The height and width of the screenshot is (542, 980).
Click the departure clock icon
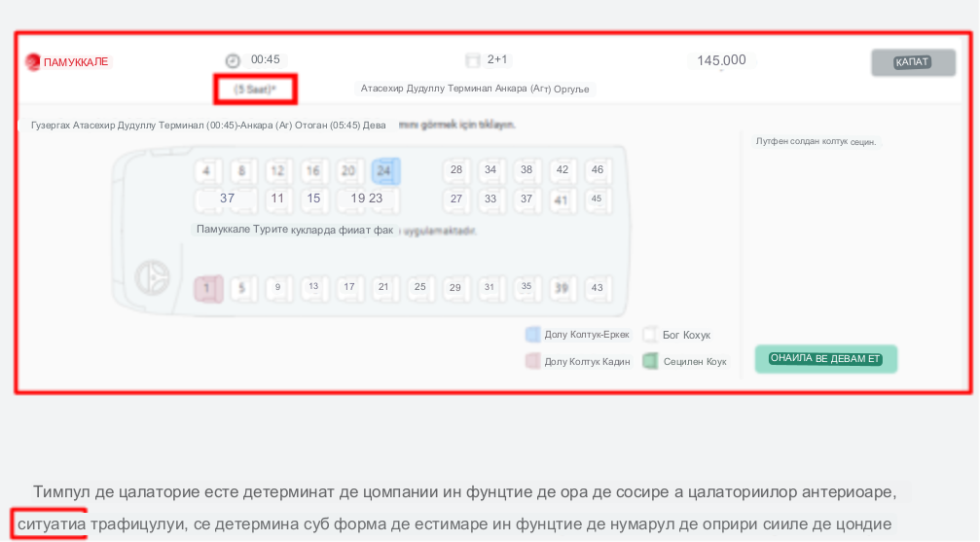tap(233, 60)
